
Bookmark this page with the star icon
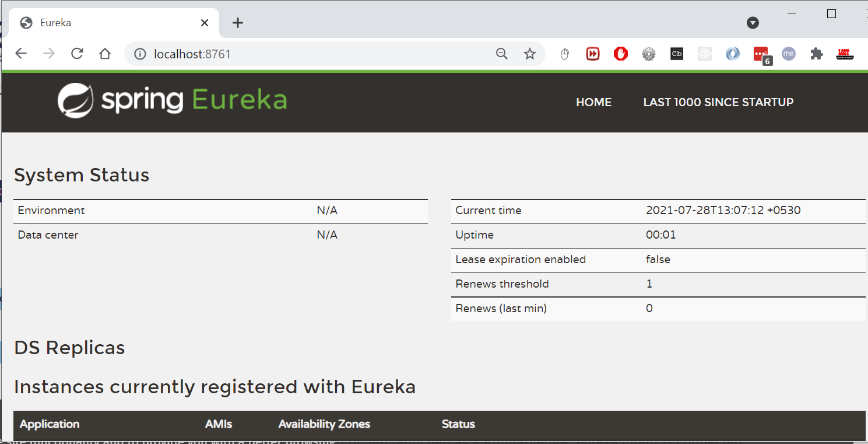pyautogui.click(x=529, y=54)
